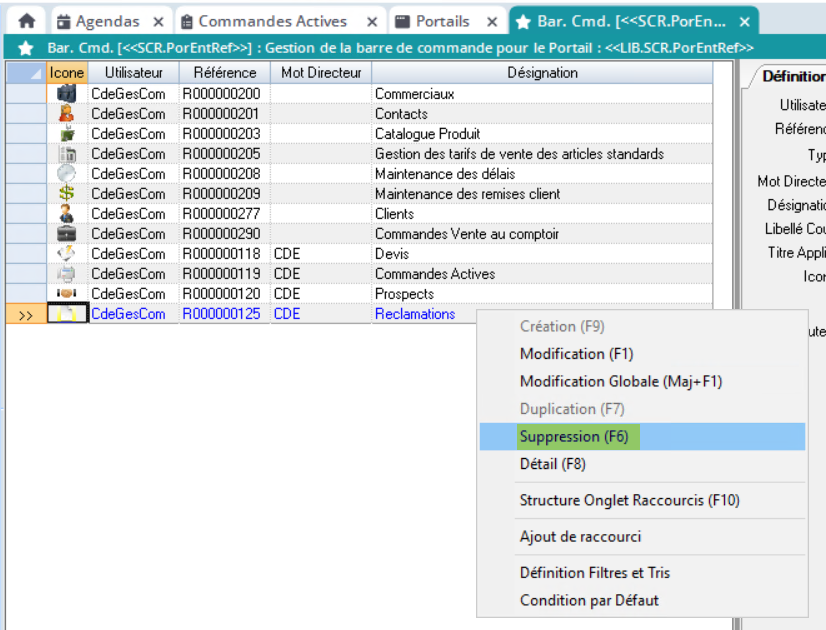Click the Désignation column header
The image size is (826, 630).
coord(542,72)
